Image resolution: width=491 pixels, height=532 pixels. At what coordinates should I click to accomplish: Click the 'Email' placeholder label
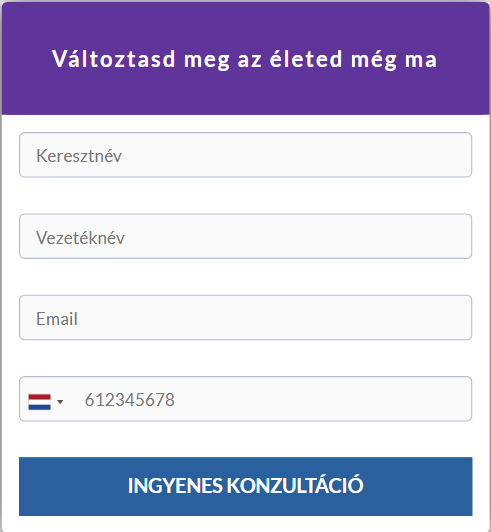pyautogui.click(x=57, y=319)
